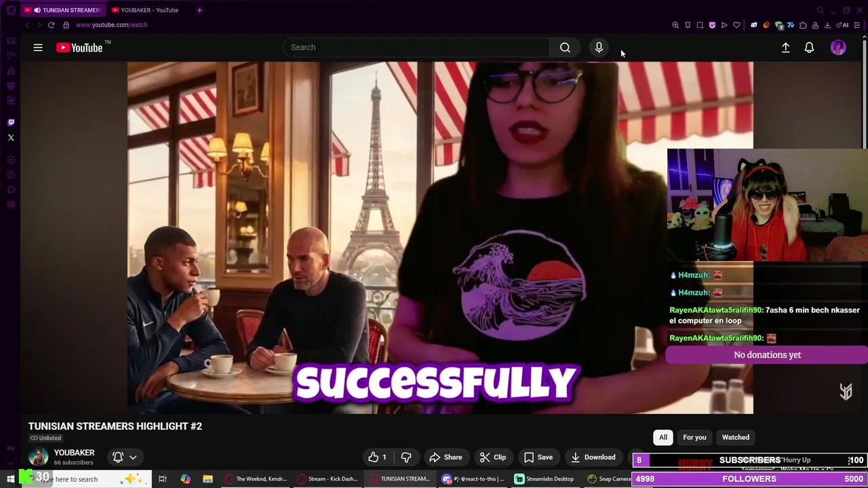
Task: Go back with the browser back arrow
Action: [27, 25]
